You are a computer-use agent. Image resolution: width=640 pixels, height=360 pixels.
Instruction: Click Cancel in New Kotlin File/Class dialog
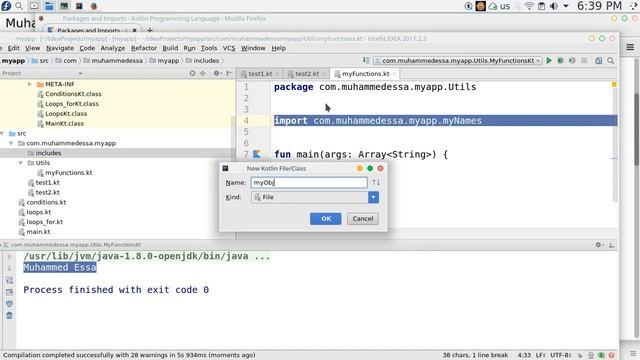click(x=363, y=219)
